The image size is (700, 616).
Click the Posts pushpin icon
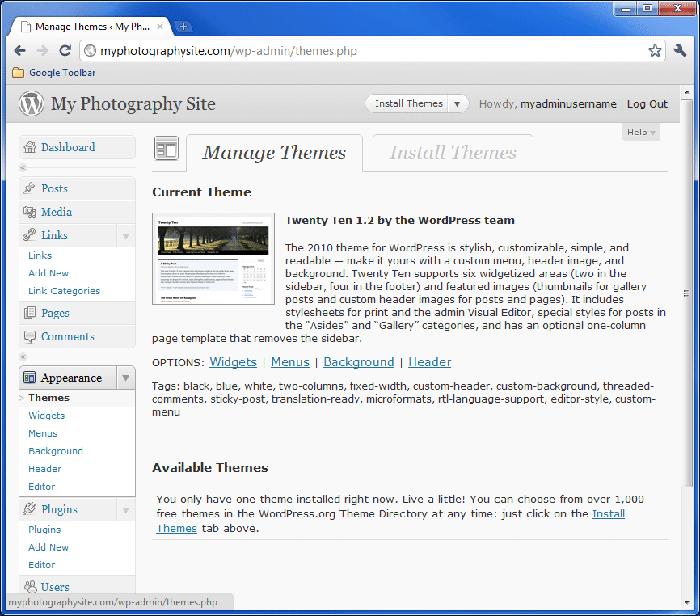(x=29, y=188)
